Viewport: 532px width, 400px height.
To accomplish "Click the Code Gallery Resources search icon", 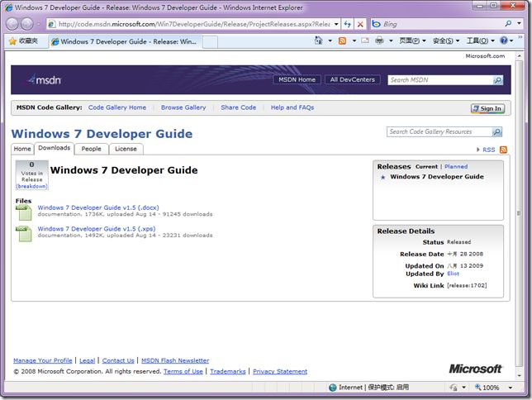I will pyautogui.click(x=496, y=131).
